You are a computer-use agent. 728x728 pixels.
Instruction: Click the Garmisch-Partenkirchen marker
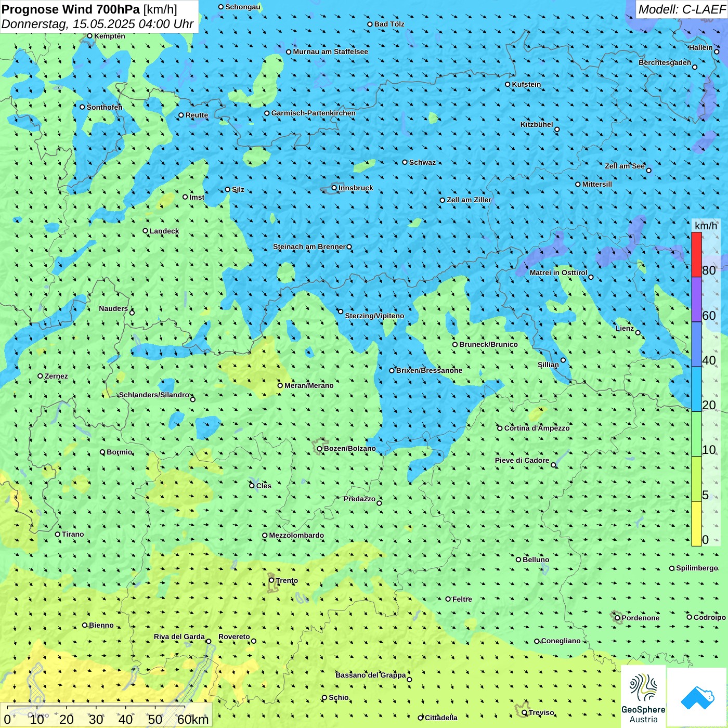[x=267, y=113]
